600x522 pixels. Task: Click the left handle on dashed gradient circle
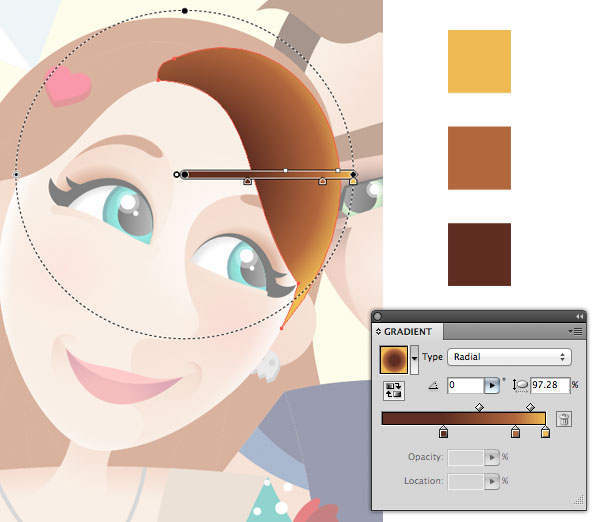[x=16, y=175]
